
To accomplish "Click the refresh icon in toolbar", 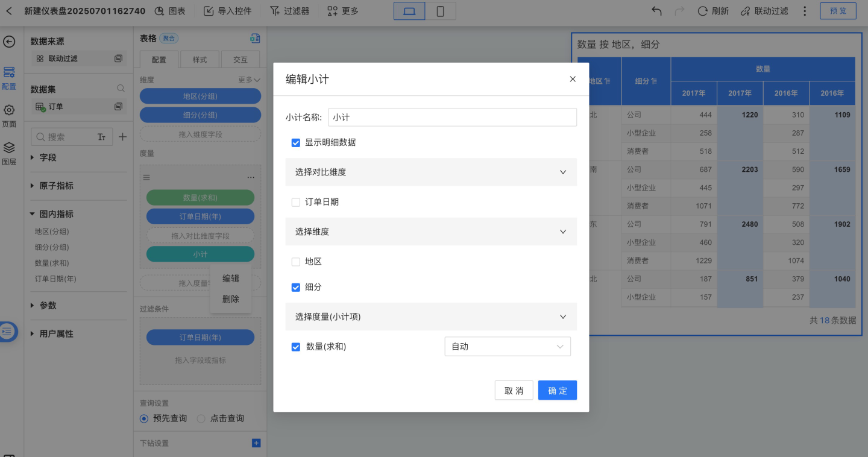I will coord(703,11).
